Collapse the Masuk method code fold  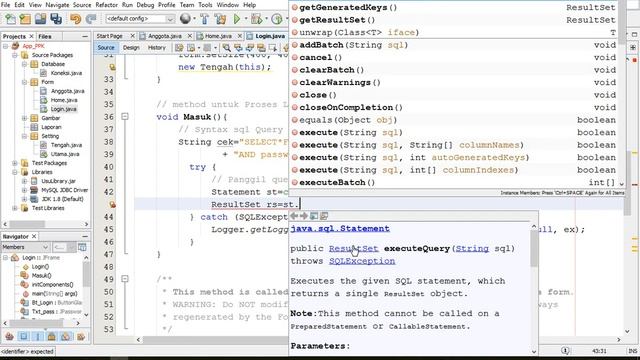click(125, 117)
